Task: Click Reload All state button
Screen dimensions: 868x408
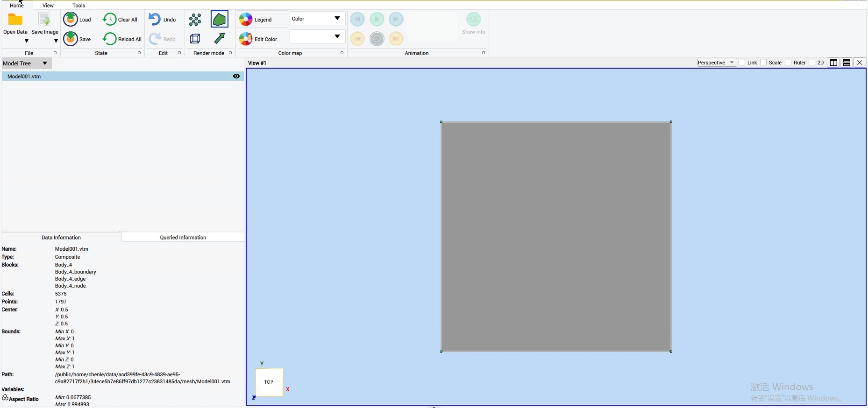Action: coord(122,39)
